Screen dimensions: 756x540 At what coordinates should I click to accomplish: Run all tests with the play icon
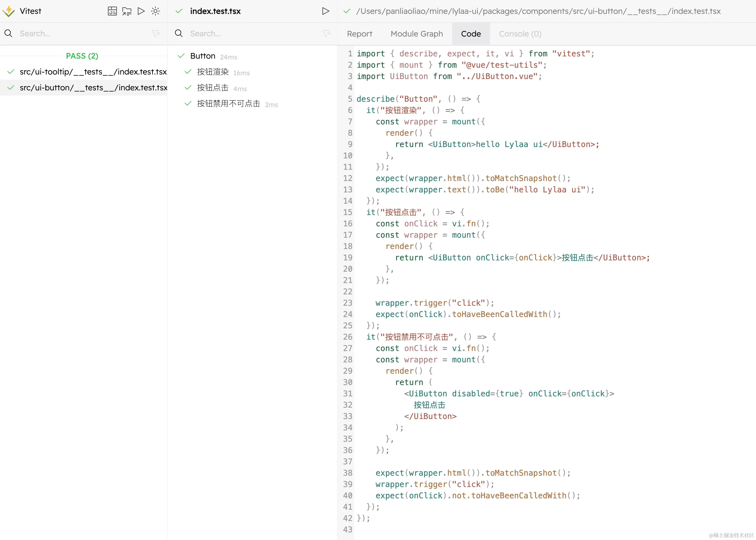(x=141, y=11)
